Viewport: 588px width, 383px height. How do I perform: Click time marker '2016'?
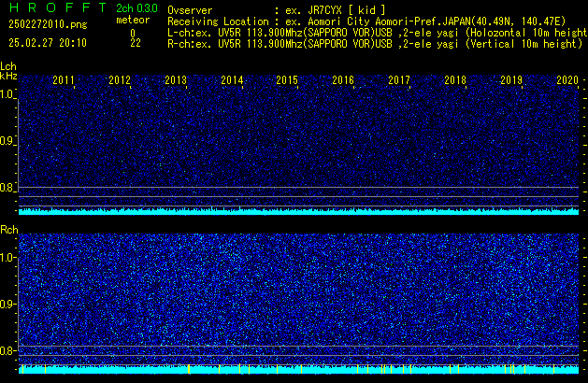point(343,80)
